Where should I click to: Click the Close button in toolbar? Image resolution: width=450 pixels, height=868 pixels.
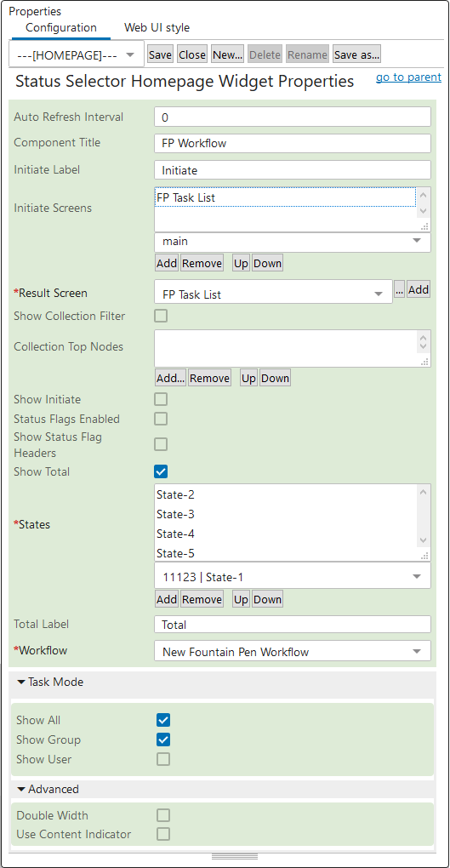point(192,54)
